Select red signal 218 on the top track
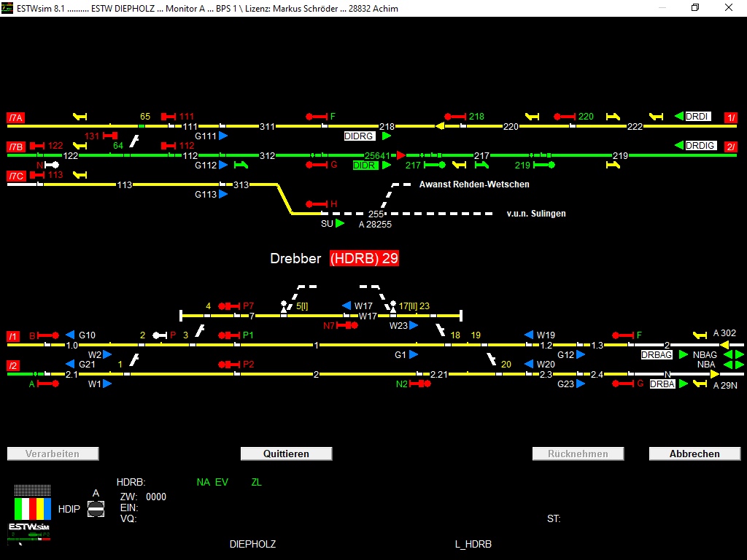The height and width of the screenshot is (560, 747). tap(455, 117)
